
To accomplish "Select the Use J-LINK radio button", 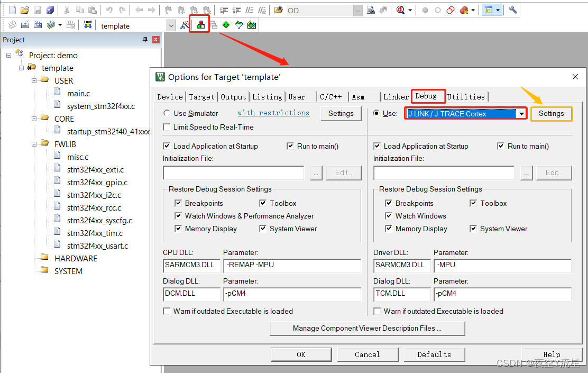I will click(x=376, y=113).
